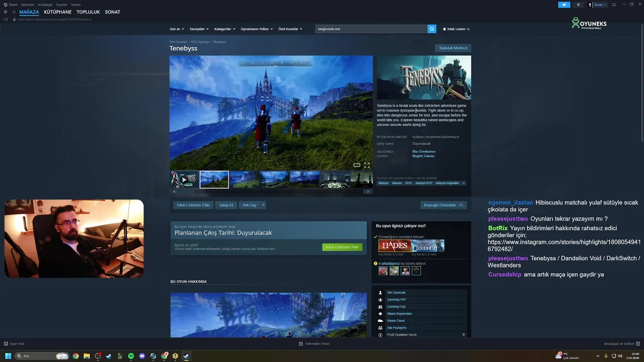The width and height of the screenshot is (644, 362).
Task: Go back with the browser back arrow
Action: click(x=6, y=12)
